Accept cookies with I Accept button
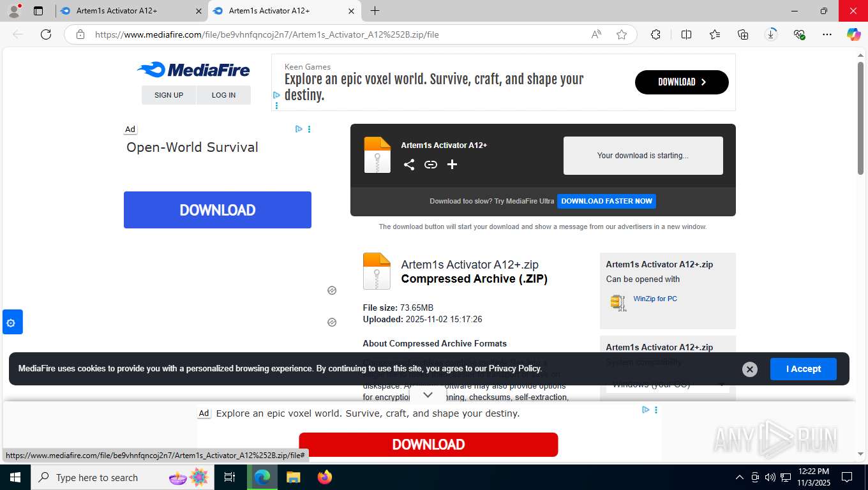The height and width of the screenshot is (490, 868). (x=803, y=369)
